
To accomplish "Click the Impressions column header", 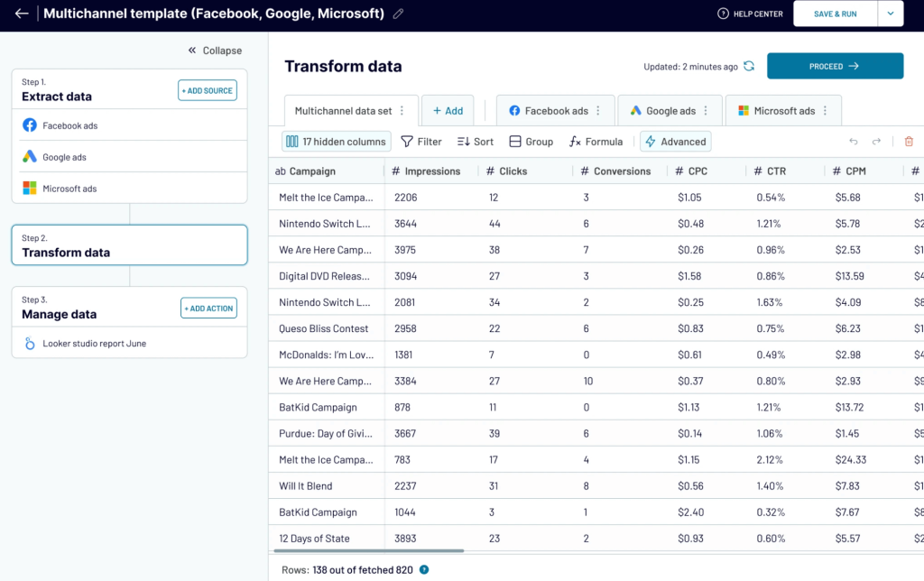I will 432,171.
